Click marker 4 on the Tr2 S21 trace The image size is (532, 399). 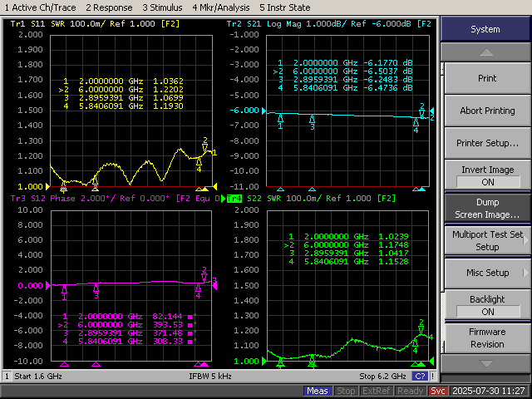(x=416, y=125)
